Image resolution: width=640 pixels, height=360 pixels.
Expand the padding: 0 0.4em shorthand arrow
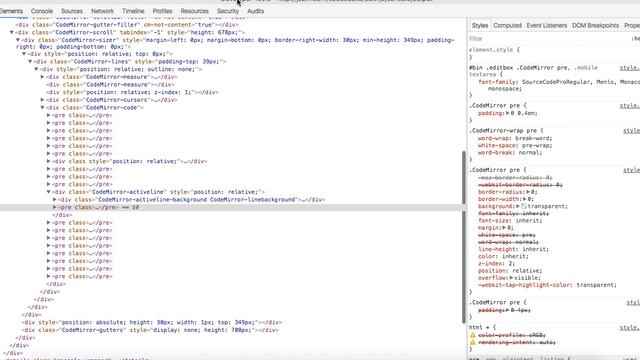coord(507,113)
